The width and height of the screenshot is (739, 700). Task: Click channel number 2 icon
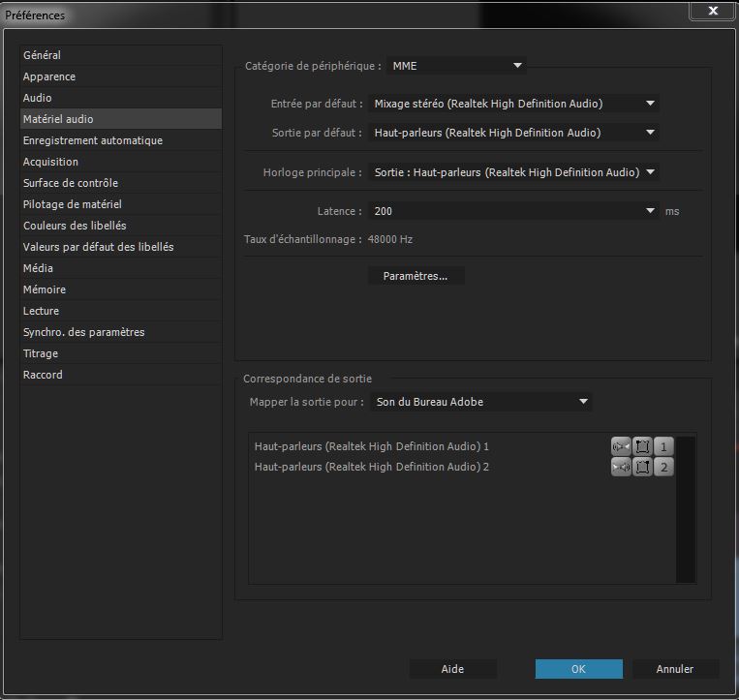[x=663, y=467]
